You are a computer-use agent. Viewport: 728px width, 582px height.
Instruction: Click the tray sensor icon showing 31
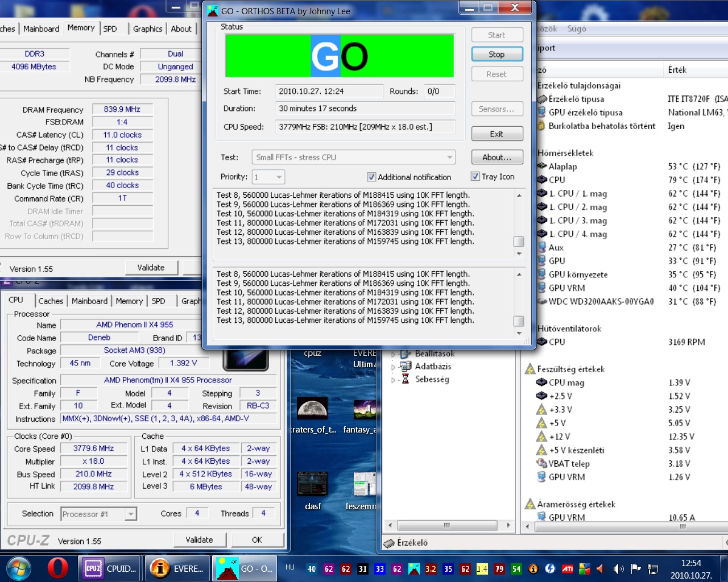point(363,568)
